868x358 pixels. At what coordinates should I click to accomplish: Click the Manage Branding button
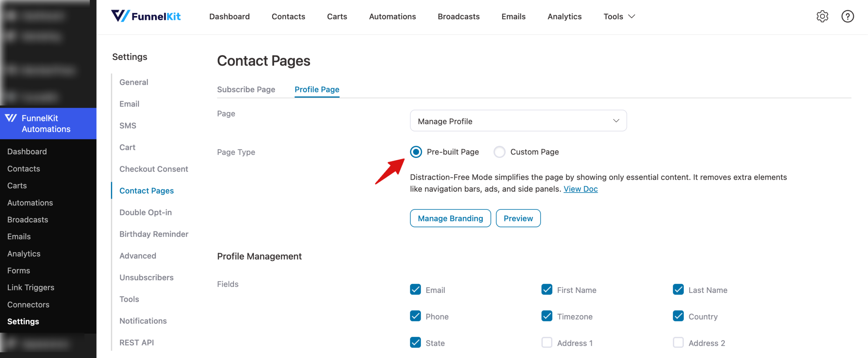tap(450, 218)
